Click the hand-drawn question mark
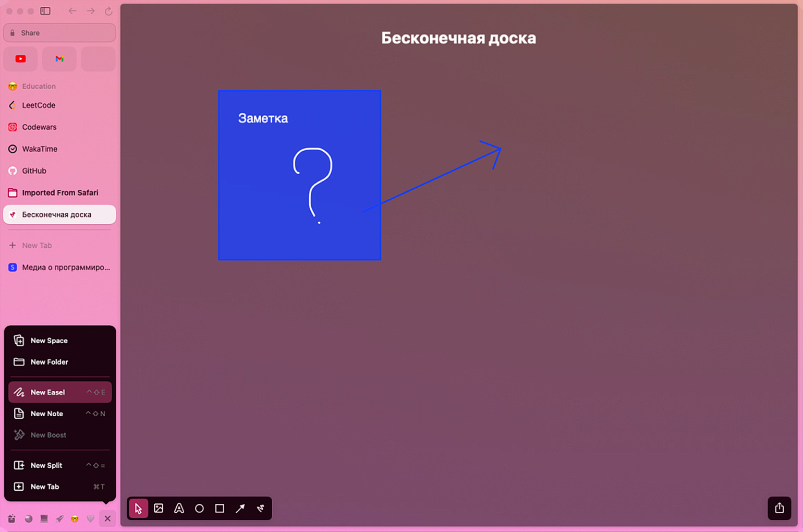 [313, 186]
